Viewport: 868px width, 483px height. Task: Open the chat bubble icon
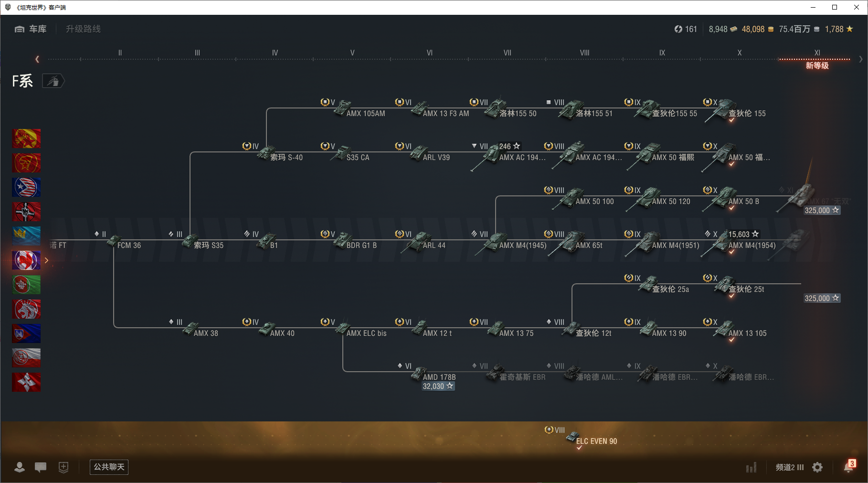coord(41,467)
